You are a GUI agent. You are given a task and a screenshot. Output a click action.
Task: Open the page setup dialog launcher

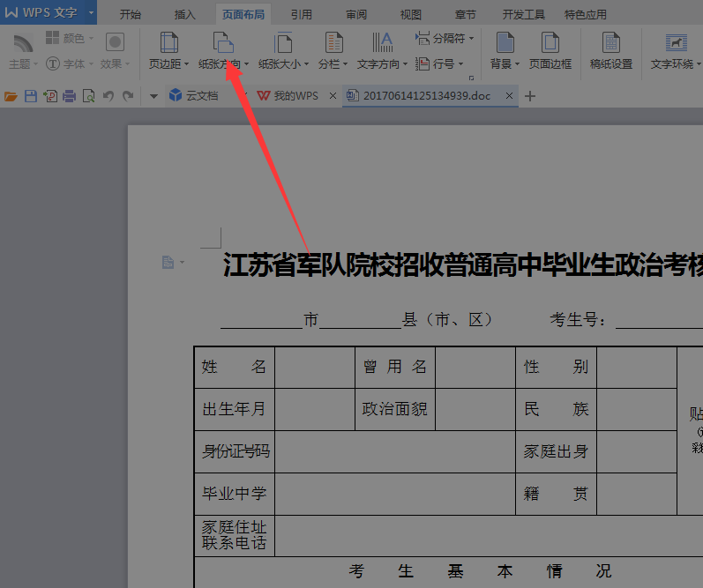pos(471,78)
